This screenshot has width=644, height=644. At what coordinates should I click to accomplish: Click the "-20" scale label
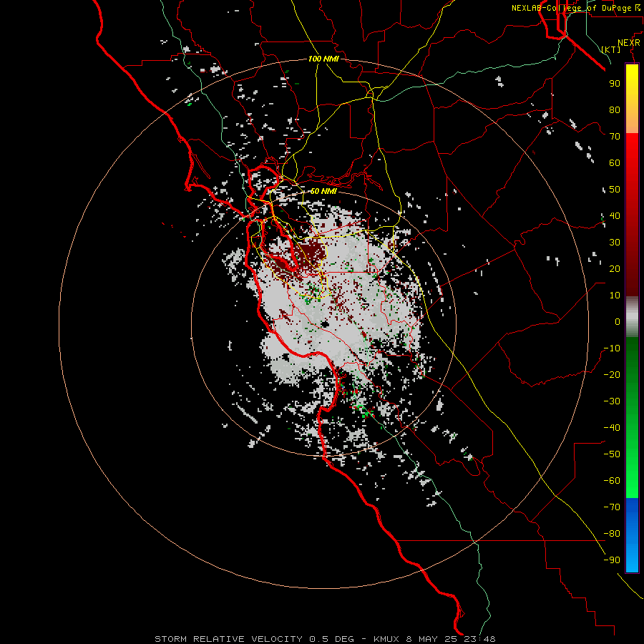612,374
